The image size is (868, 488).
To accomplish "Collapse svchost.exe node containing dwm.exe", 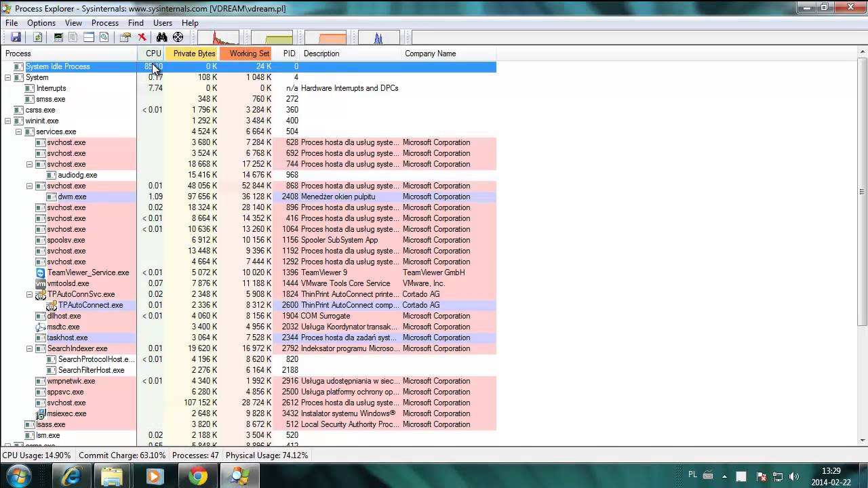I will (x=29, y=186).
